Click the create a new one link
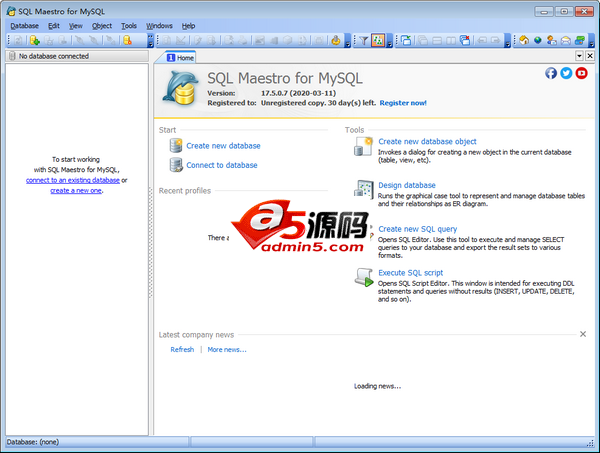 [76, 191]
